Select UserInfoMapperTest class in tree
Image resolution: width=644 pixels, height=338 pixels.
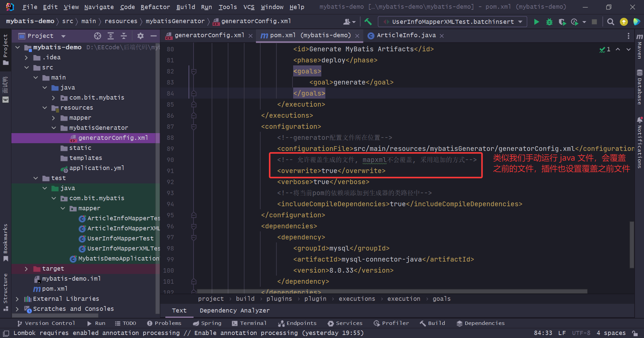coord(116,238)
